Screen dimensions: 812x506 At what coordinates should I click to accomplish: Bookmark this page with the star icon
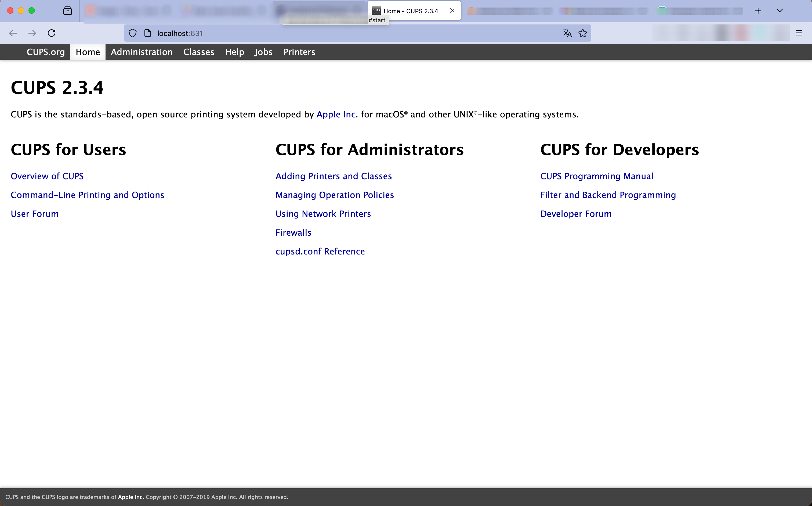583,33
